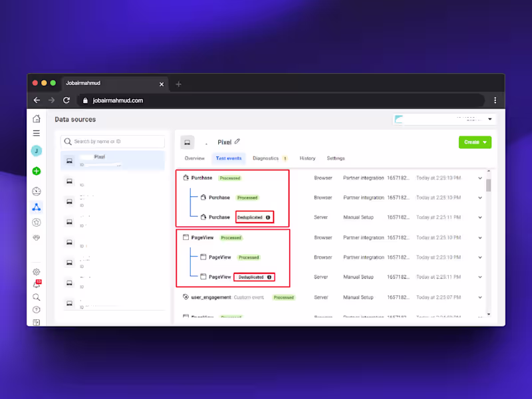The image size is (532, 399).
Task: Open the Home icon in the sidebar
Action: pyautogui.click(x=37, y=119)
